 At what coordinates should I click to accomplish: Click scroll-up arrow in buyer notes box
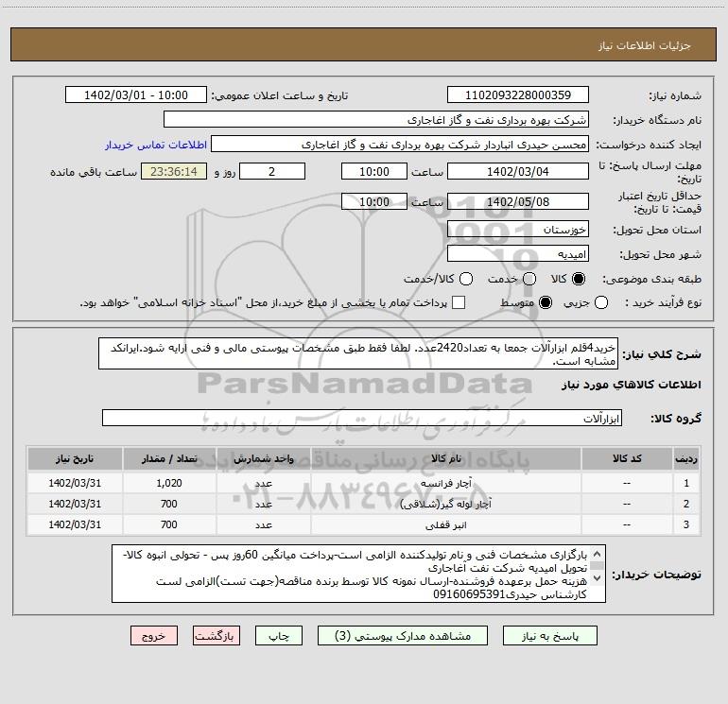(x=598, y=554)
